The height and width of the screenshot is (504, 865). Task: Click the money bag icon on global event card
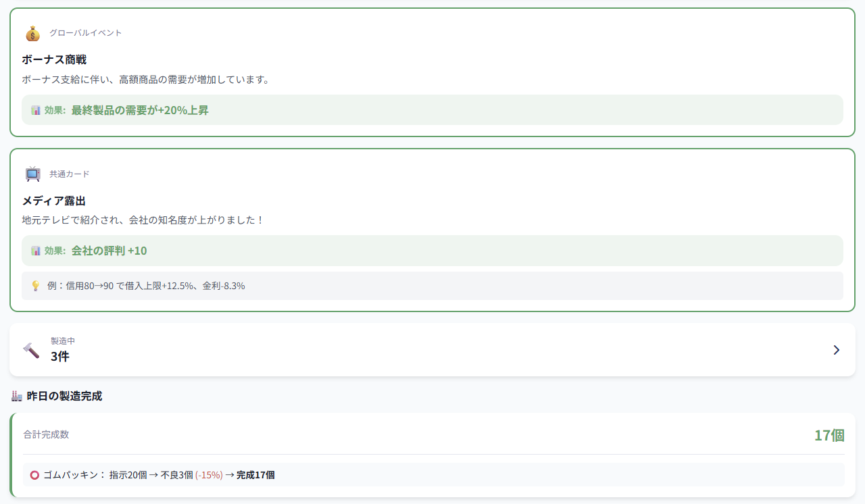click(x=32, y=33)
